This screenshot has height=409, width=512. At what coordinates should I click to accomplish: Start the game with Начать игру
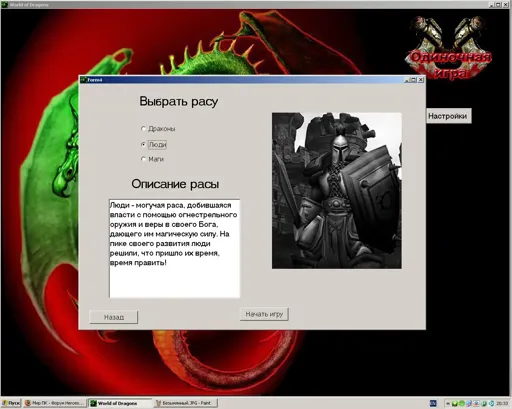point(264,314)
